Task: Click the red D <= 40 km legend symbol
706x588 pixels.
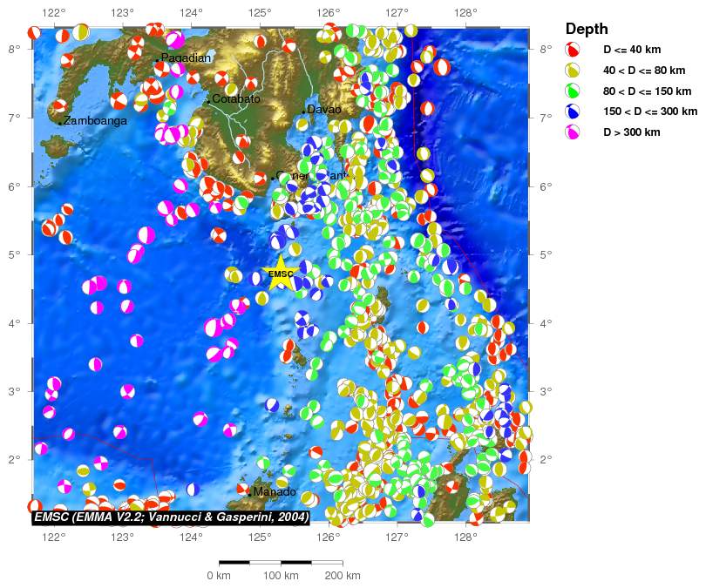Action: 572,51
